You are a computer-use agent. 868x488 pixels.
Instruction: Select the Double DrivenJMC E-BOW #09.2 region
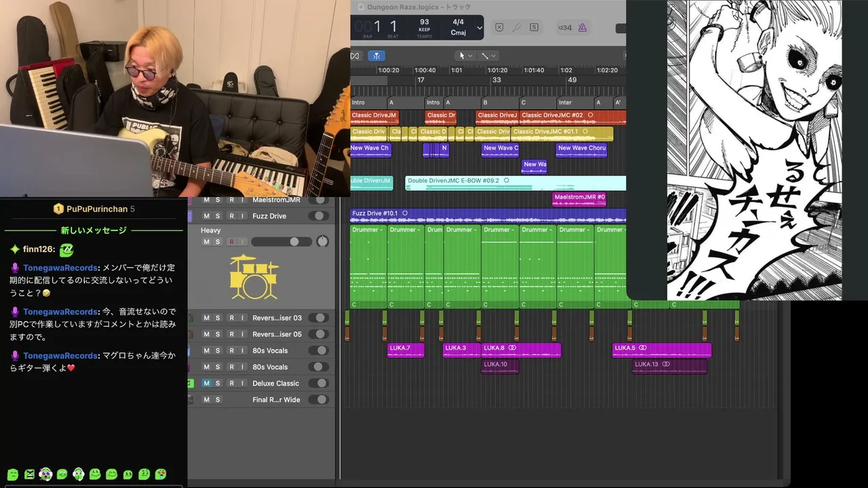coord(515,183)
